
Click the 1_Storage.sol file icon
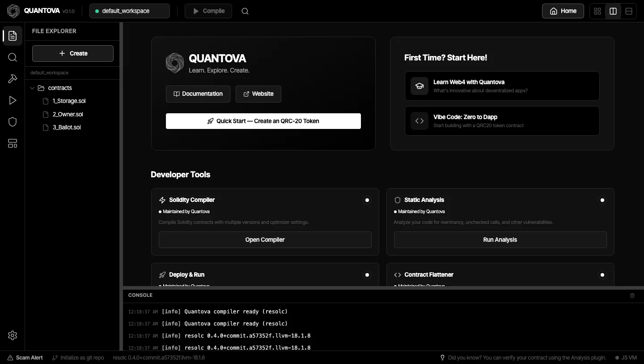click(45, 101)
